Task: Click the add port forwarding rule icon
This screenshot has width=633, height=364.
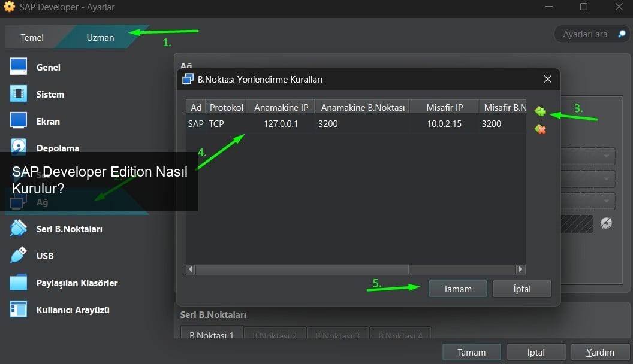Action: pos(540,111)
